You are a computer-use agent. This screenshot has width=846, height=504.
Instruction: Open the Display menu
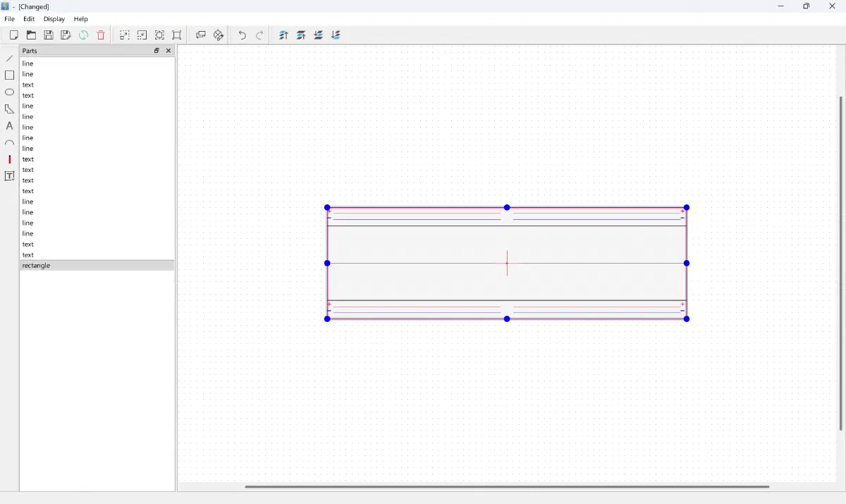(54, 19)
